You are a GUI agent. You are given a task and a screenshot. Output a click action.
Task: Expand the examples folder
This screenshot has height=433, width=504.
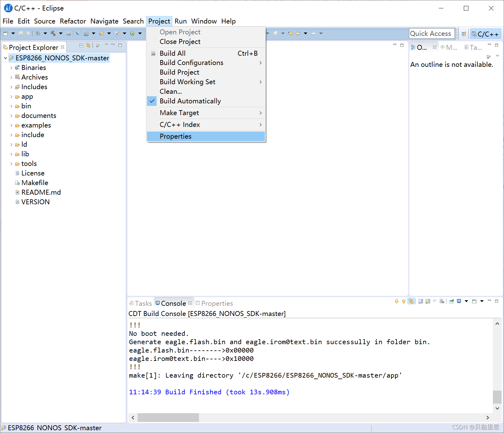[x=11, y=125]
